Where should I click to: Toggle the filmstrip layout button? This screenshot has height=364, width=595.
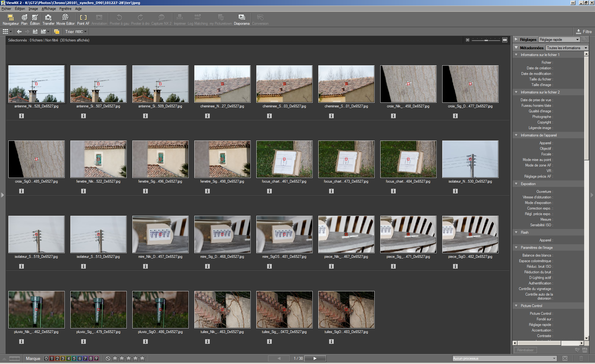pyautogui.click(x=14, y=358)
